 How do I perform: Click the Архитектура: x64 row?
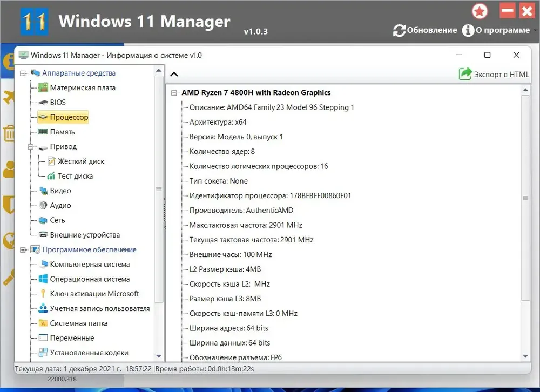point(218,122)
